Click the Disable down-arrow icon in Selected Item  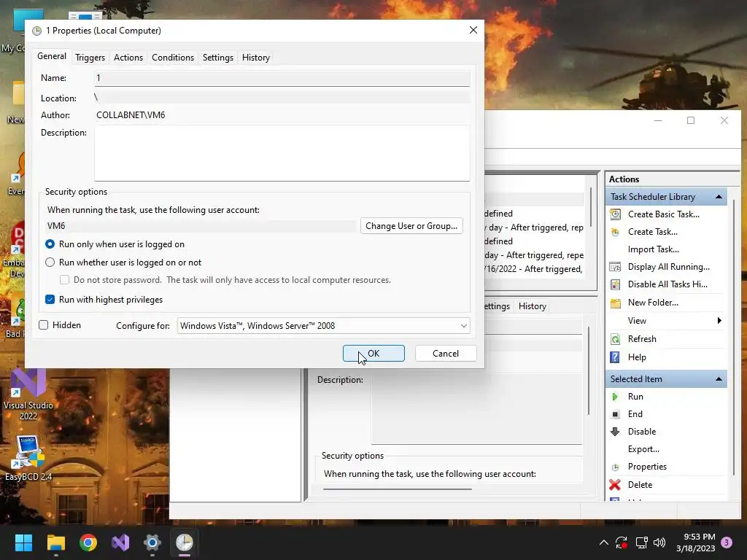click(x=615, y=432)
